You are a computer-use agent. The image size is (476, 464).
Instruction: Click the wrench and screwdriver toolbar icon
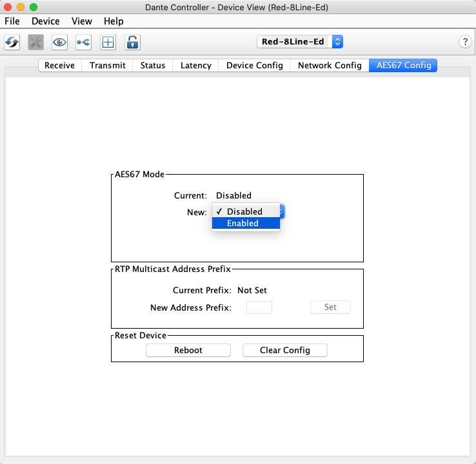pyautogui.click(x=36, y=42)
